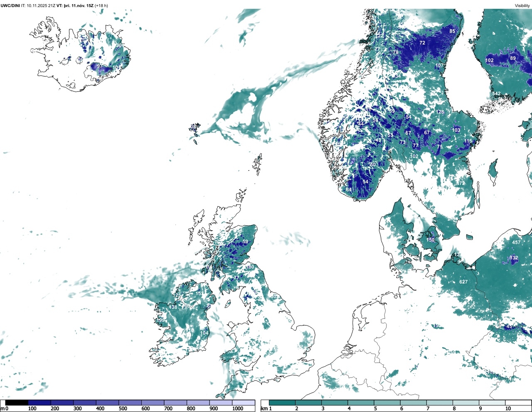Click the value 122 near Norway's northern coast

point(380,36)
